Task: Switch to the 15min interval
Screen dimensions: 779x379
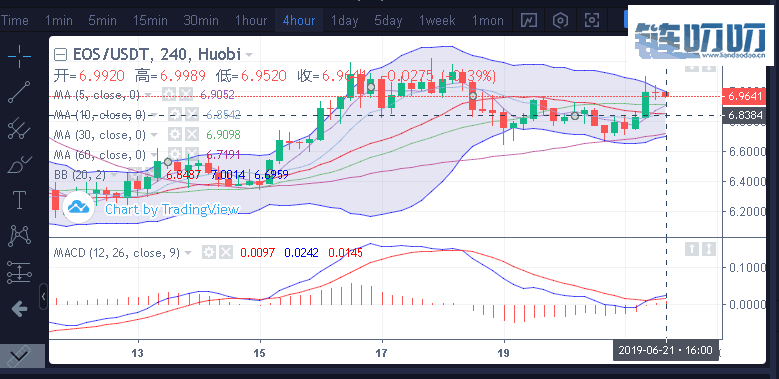Action: click(x=151, y=21)
